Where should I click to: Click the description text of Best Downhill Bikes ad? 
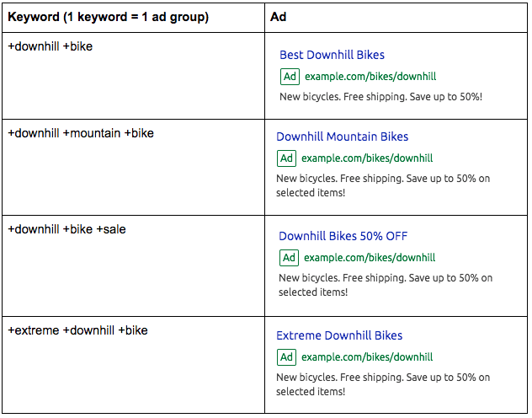pos(380,97)
